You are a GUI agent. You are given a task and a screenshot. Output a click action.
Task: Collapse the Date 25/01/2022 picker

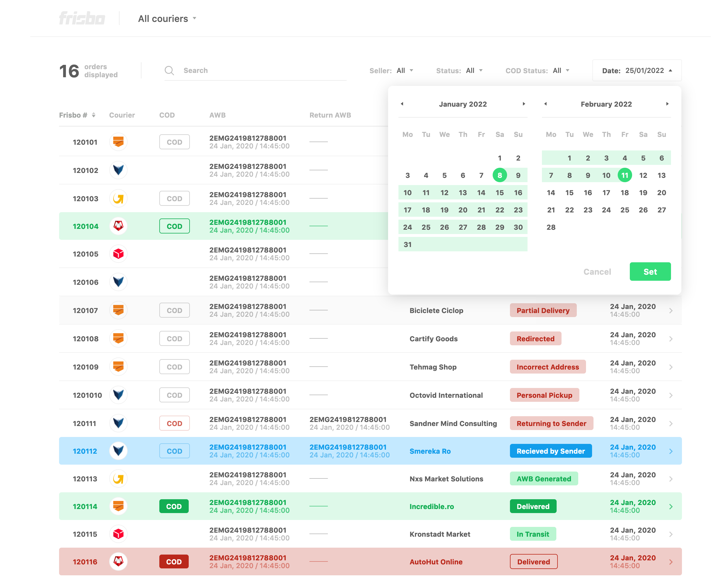tap(637, 70)
